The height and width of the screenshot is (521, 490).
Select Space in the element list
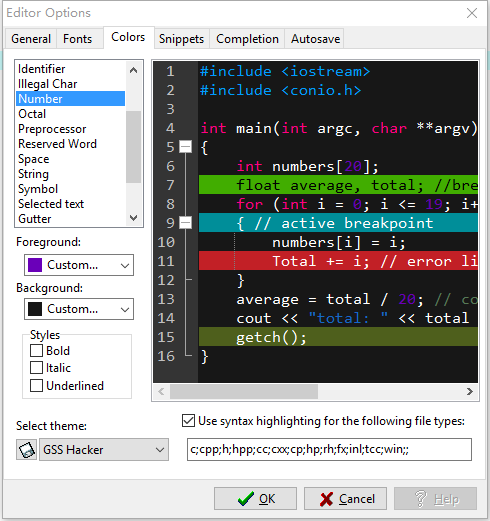pyautogui.click(x=71, y=159)
